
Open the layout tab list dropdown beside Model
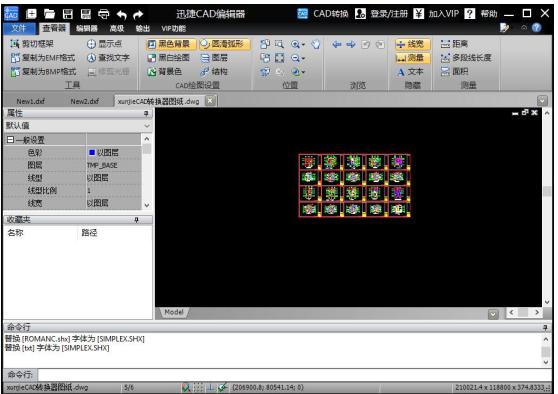coord(493,314)
